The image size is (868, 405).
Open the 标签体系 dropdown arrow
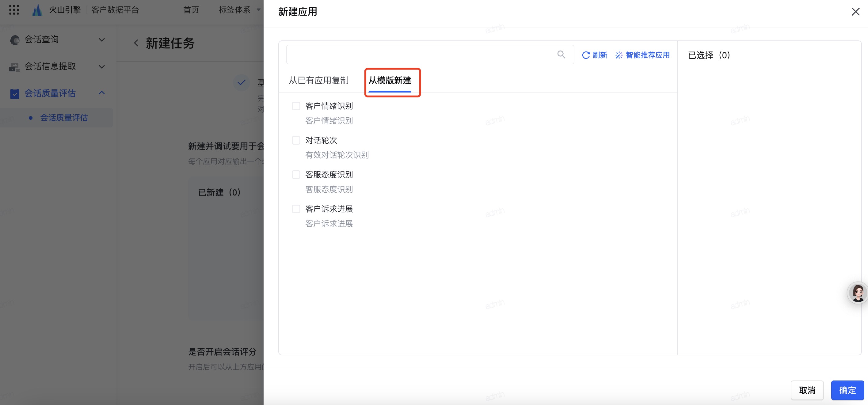click(258, 10)
